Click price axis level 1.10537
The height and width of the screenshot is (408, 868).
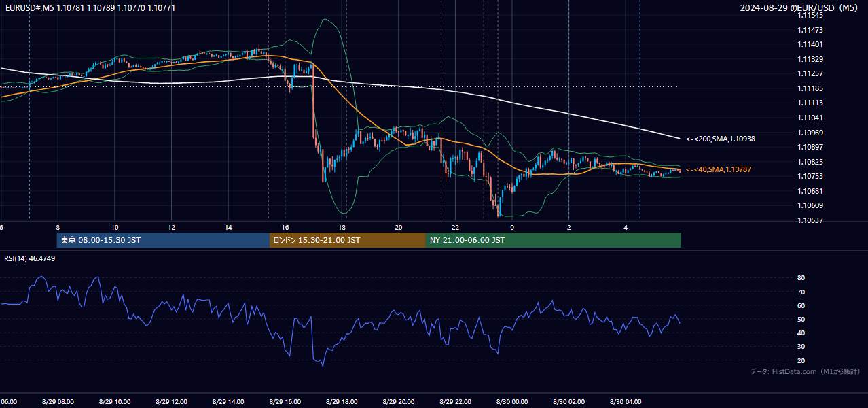point(810,220)
